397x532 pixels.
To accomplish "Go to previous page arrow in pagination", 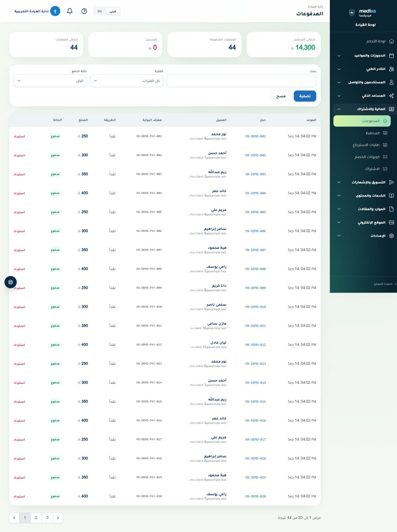I will 14,518.
